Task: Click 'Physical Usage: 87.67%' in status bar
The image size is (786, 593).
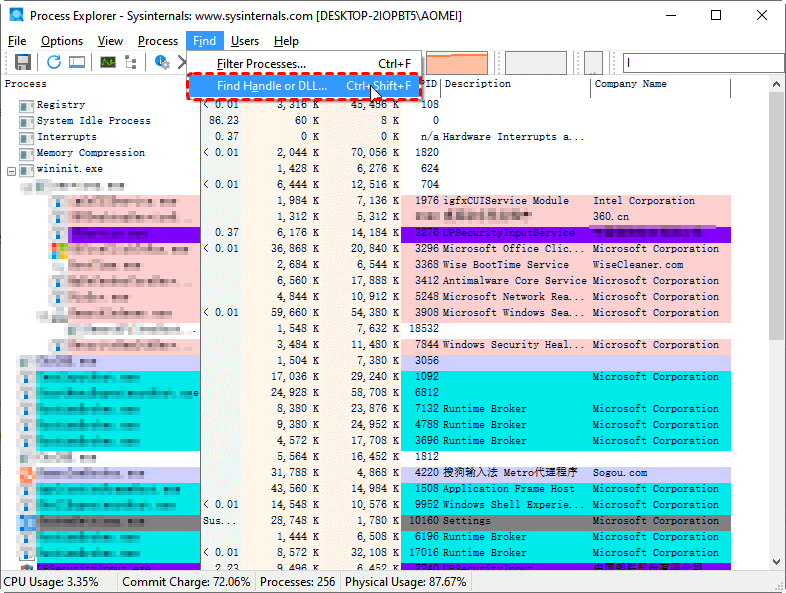Action: [406, 582]
